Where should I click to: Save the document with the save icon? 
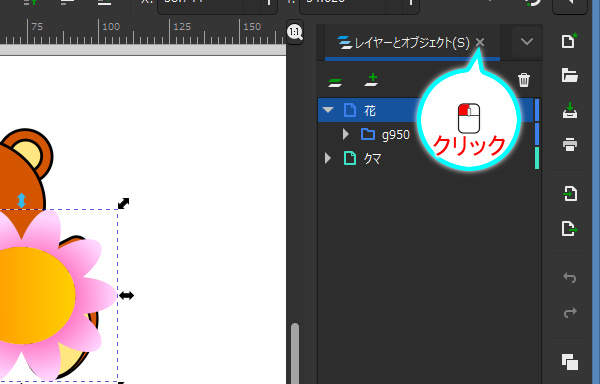[570, 110]
